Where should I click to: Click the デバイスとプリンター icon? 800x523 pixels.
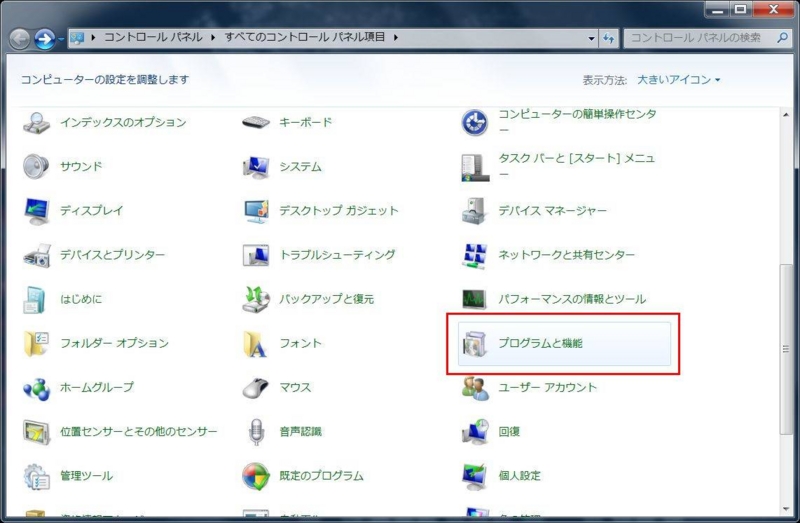click(x=37, y=255)
